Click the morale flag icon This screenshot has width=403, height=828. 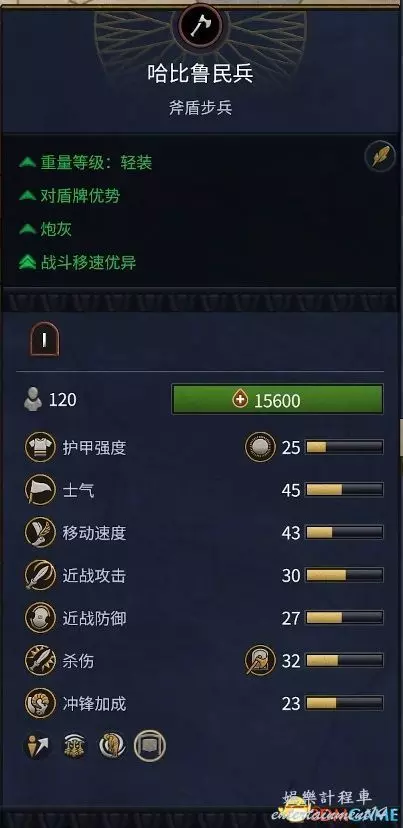click(x=40, y=490)
